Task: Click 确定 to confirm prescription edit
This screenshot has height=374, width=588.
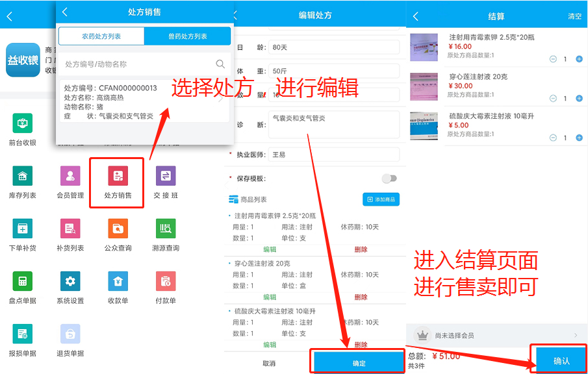Action: click(x=359, y=363)
